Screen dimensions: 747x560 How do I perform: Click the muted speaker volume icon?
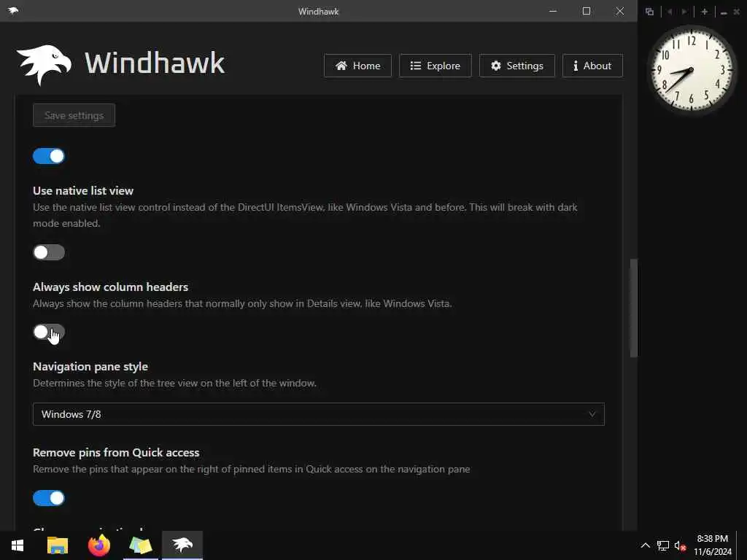[680, 545]
